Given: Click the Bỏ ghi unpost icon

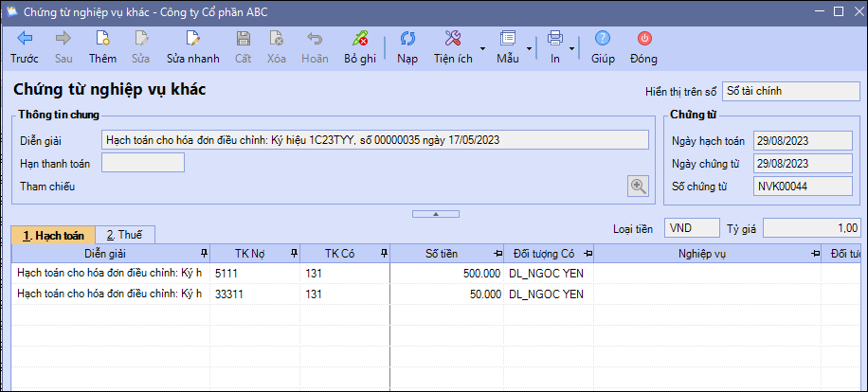Looking at the screenshot, I should 360,39.
